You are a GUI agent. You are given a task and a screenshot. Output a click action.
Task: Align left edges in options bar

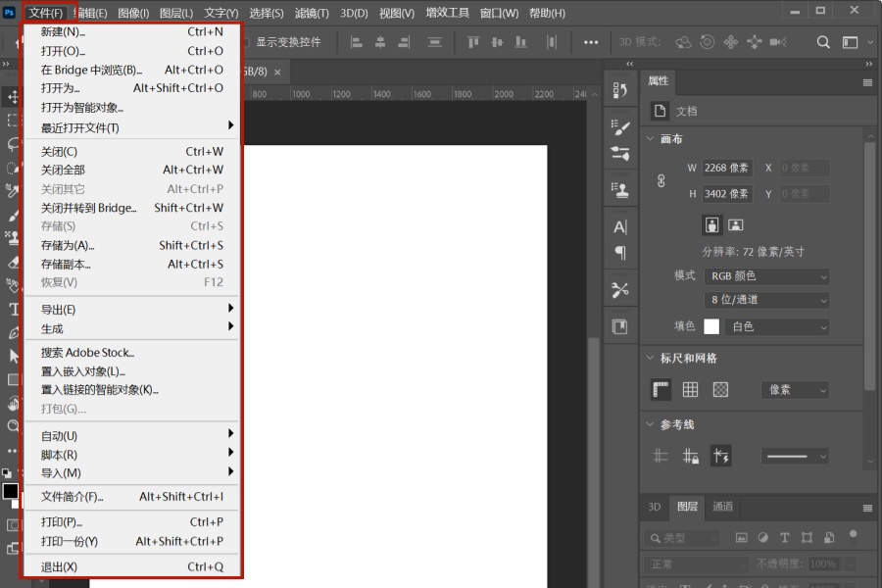coord(356,42)
